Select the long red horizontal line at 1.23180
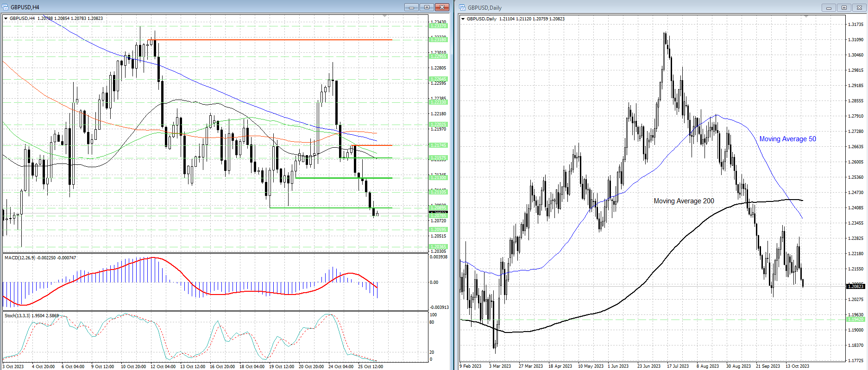The height and width of the screenshot is (370, 868). pyautogui.click(x=278, y=40)
